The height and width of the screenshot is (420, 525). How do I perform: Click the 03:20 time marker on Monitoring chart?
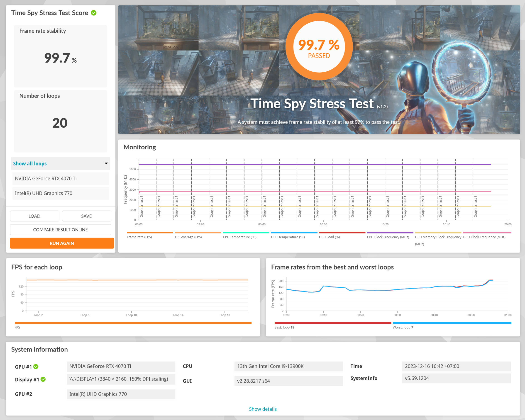click(200, 224)
